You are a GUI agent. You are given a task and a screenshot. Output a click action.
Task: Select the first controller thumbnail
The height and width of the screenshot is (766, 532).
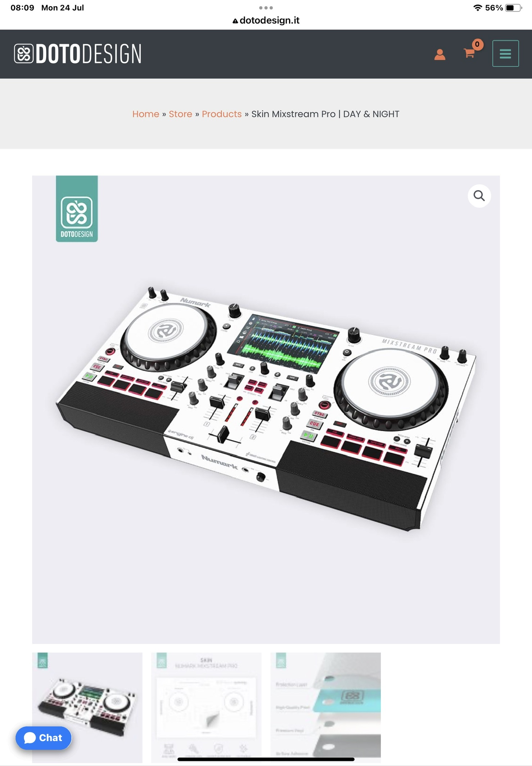[x=87, y=707]
